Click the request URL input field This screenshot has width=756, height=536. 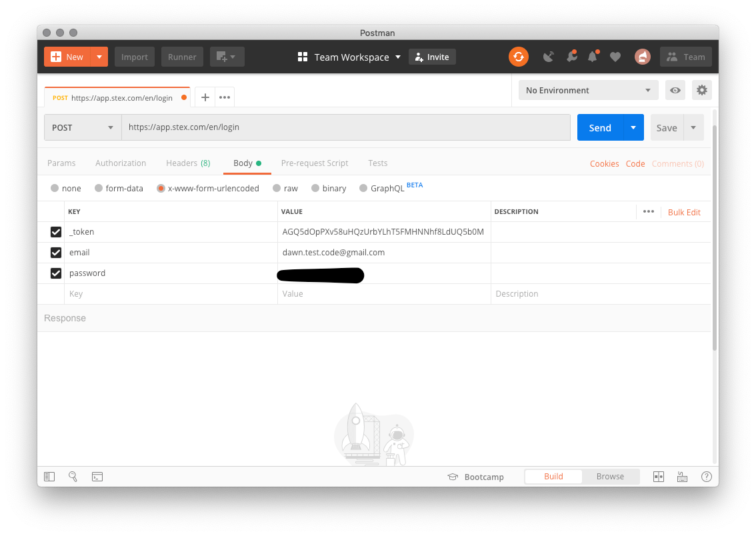pos(346,127)
